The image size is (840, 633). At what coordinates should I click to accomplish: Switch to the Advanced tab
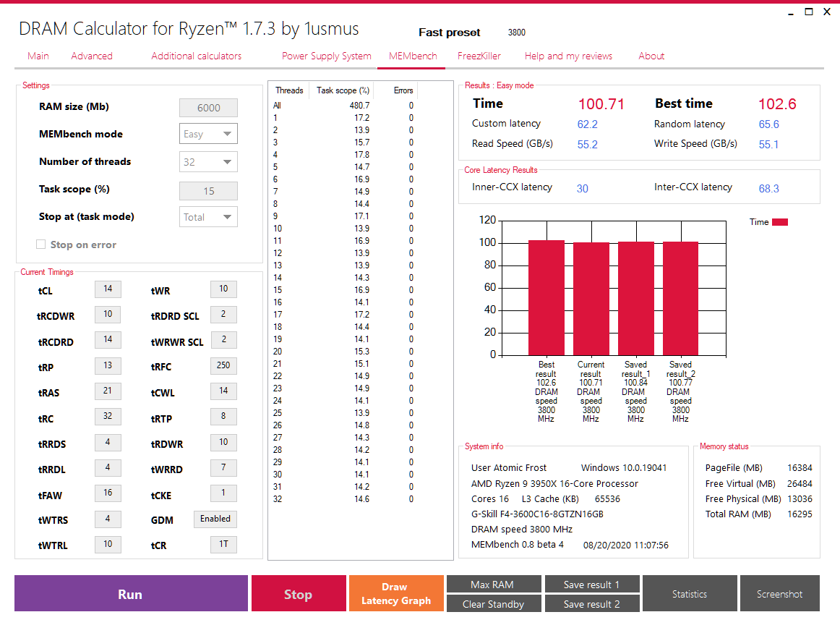tap(91, 56)
